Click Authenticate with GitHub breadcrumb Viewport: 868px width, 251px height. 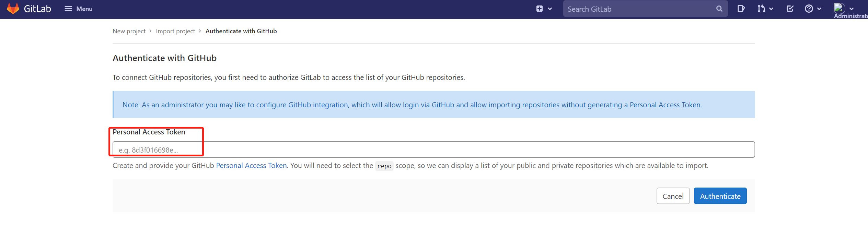tap(241, 31)
